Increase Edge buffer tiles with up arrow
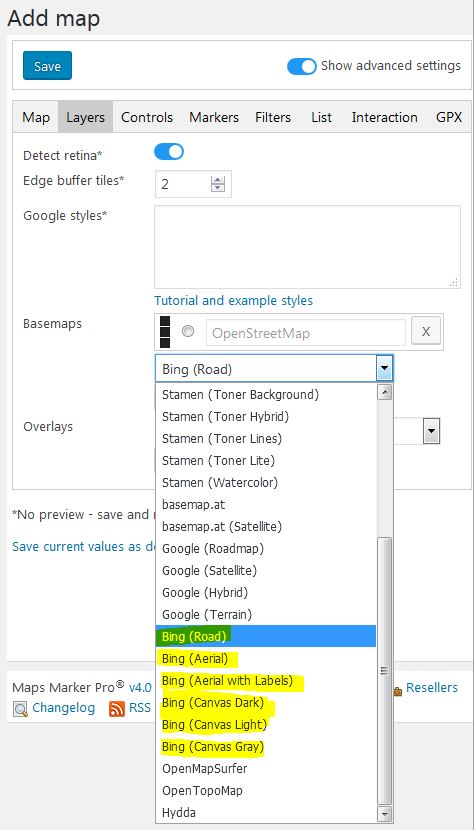 (218, 179)
